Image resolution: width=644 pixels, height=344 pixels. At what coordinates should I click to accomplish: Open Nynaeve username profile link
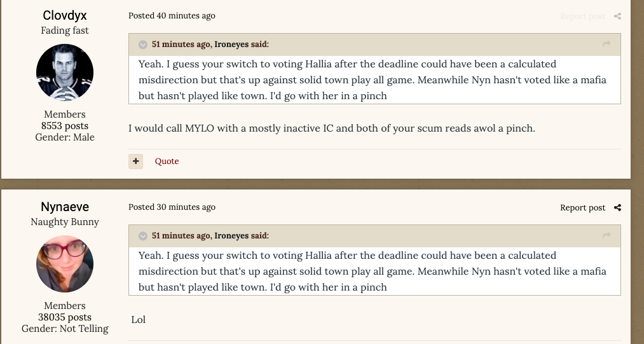pyautogui.click(x=65, y=207)
